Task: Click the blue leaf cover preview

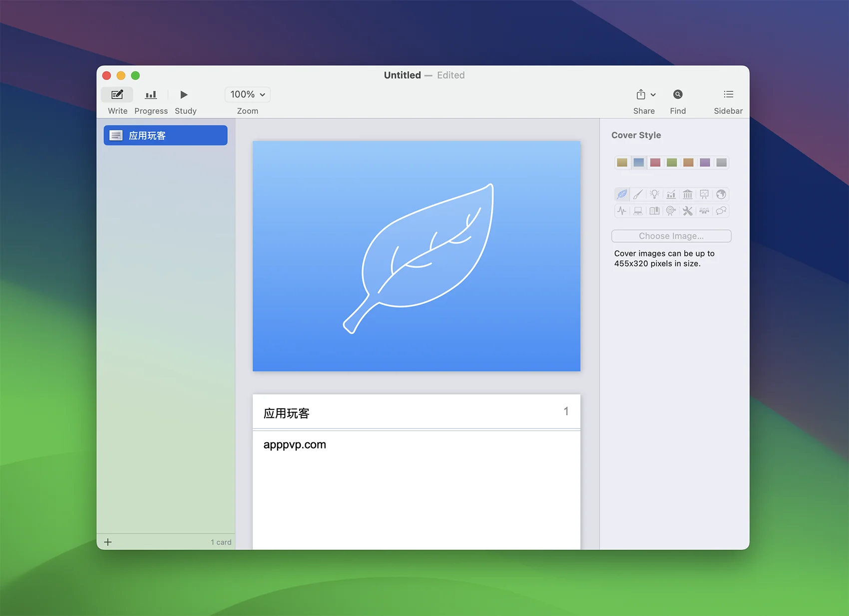Action: (417, 256)
